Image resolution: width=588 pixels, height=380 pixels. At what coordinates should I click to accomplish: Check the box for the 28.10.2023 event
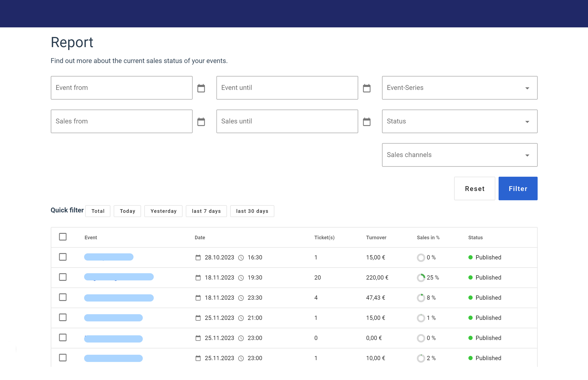63,257
